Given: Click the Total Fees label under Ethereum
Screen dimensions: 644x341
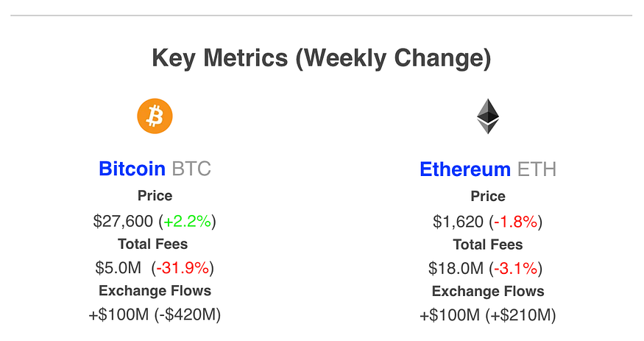Looking at the screenshot, I should 488,245.
